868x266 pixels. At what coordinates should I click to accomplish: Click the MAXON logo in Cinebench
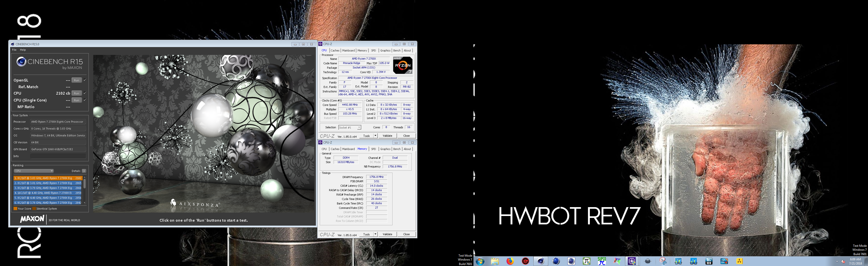click(32, 219)
